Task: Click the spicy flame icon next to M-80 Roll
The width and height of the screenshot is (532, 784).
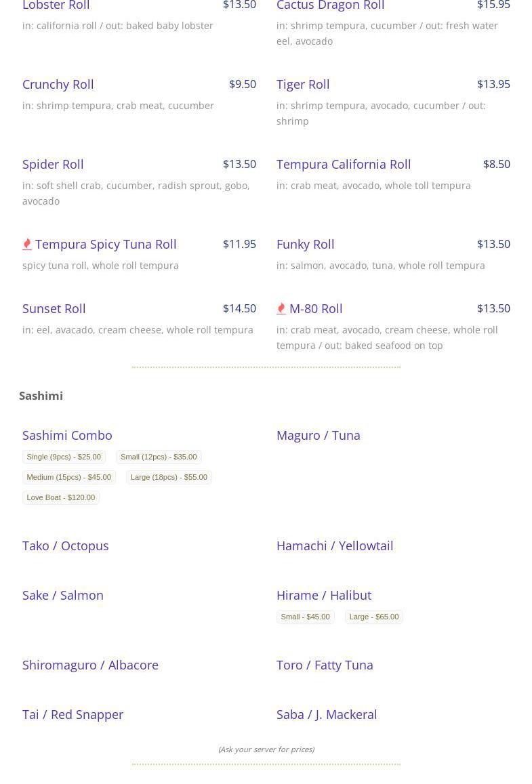Action: (x=281, y=308)
